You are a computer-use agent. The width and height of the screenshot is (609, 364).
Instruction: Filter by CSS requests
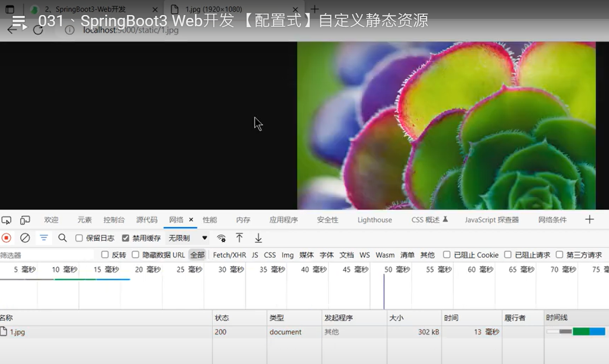270,255
